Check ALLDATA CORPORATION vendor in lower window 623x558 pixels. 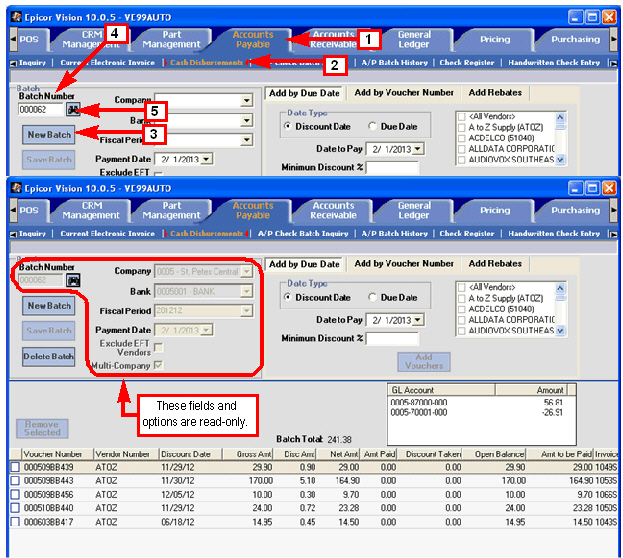click(x=462, y=320)
